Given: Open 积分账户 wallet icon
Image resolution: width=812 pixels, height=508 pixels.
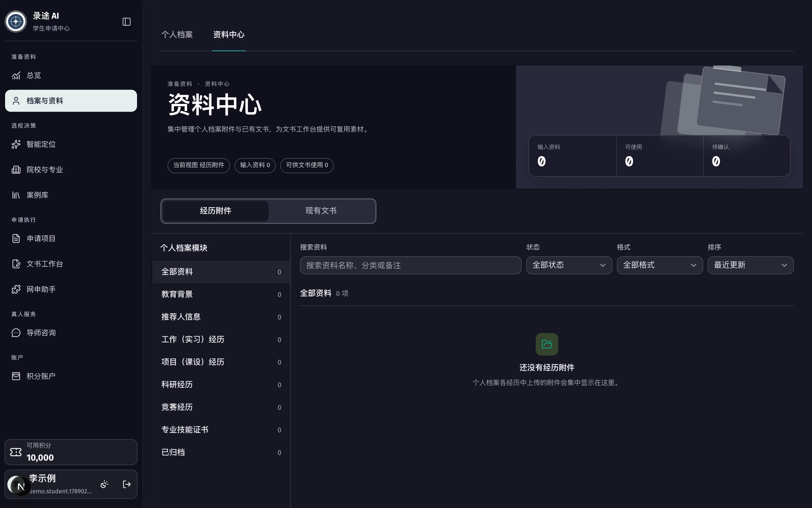Looking at the screenshot, I should pos(16,376).
